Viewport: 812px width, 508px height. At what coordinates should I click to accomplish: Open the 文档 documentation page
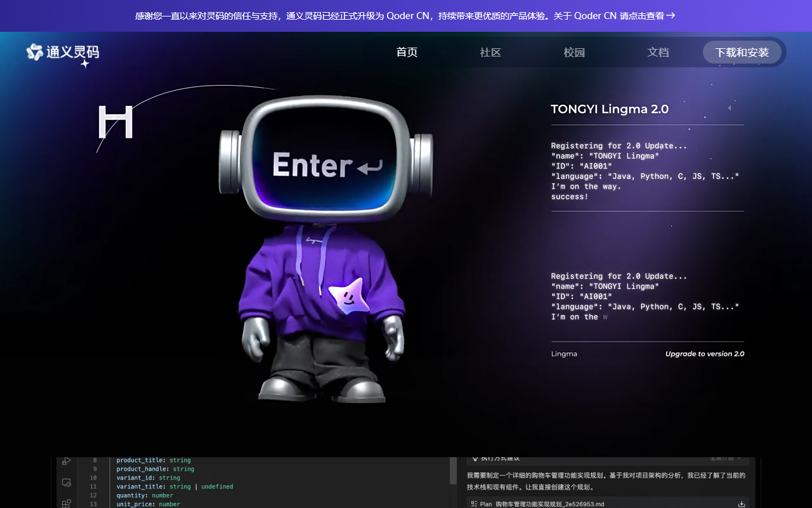click(658, 52)
